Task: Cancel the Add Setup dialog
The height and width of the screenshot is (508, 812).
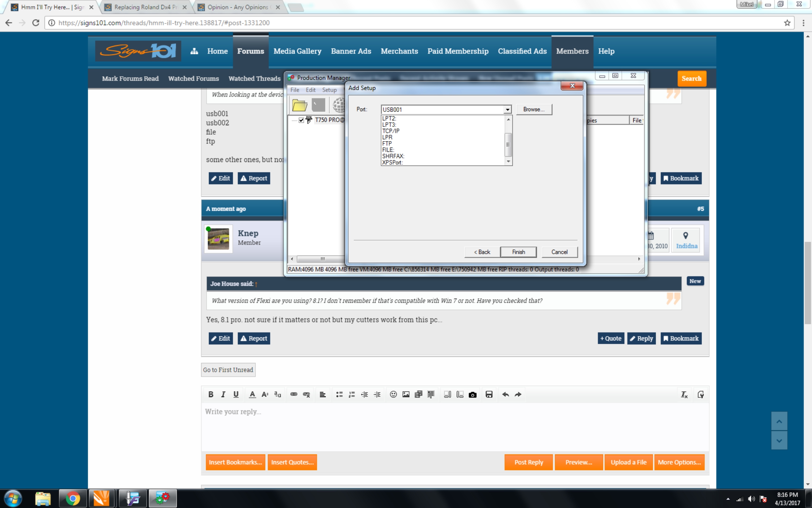Action: click(559, 252)
